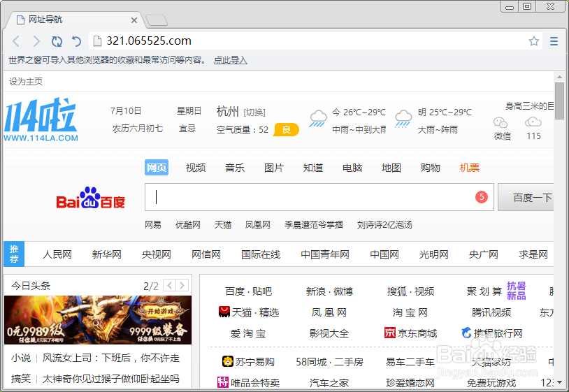Switch city via [切换] link
This screenshot has height=392, width=569.
(254, 112)
